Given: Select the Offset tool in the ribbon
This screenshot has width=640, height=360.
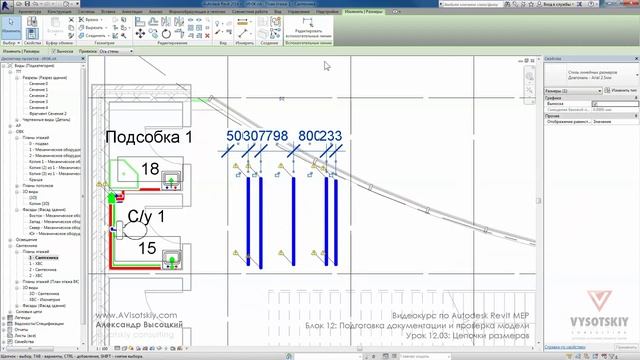Looking at the screenshot, I should [153, 21].
